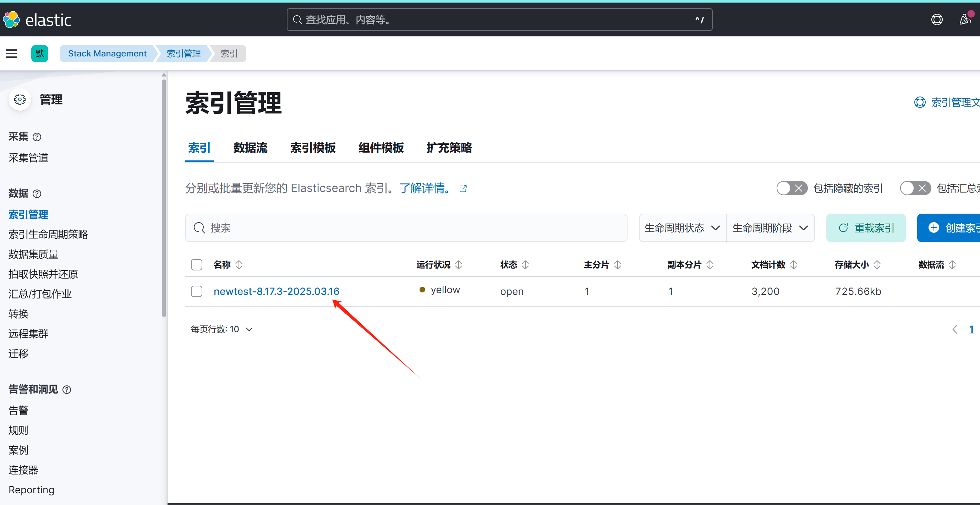The image size is (980, 505).
Task: Click the help icon beside 告警和洞见
Action: (67, 390)
